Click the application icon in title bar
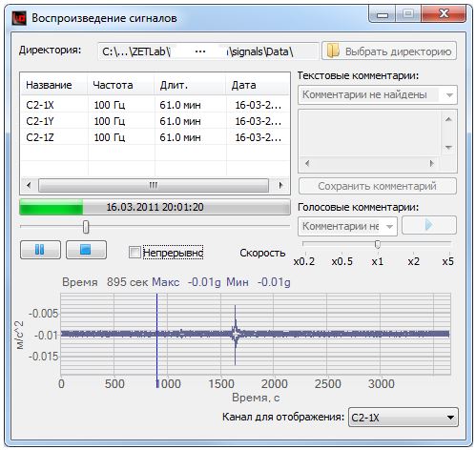476x450 pixels. [19, 18]
